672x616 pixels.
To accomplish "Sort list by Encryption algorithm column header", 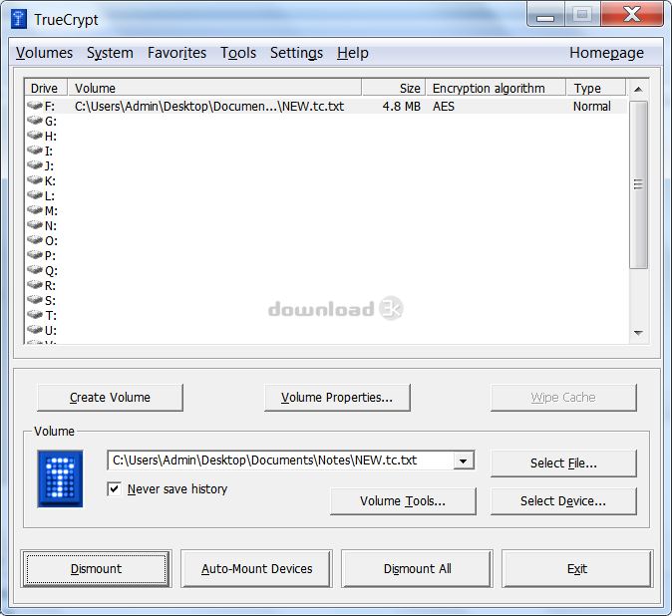I will (495, 88).
